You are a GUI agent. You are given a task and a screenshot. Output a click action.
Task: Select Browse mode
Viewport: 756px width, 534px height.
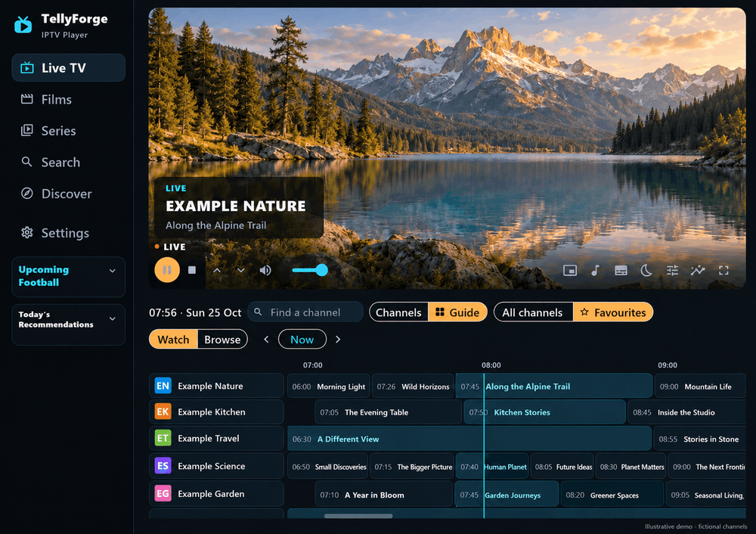[222, 339]
